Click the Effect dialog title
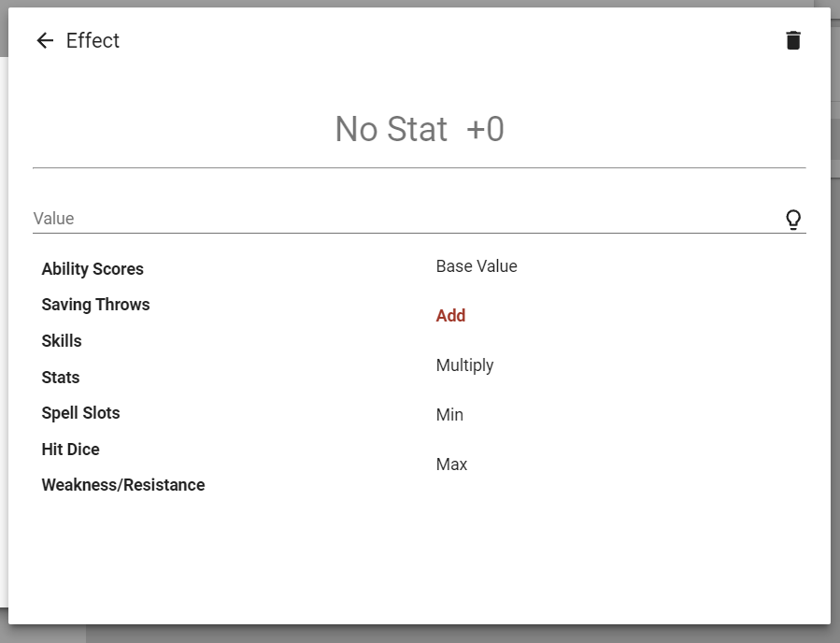This screenshot has width=840, height=643. click(93, 40)
